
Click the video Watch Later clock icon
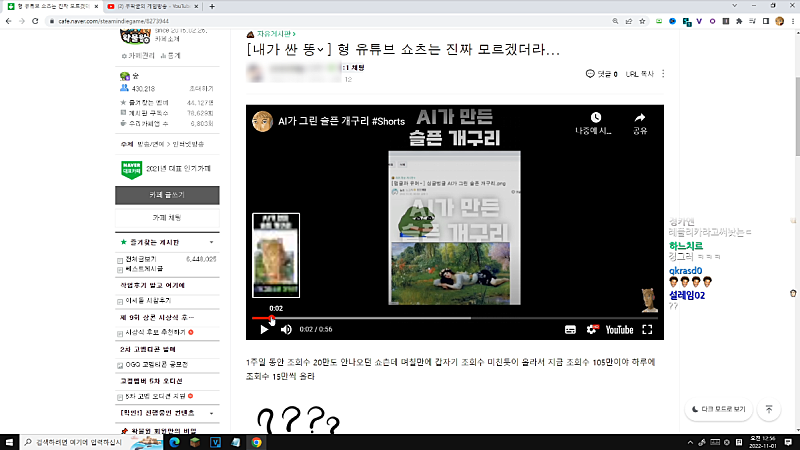point(595,118)
